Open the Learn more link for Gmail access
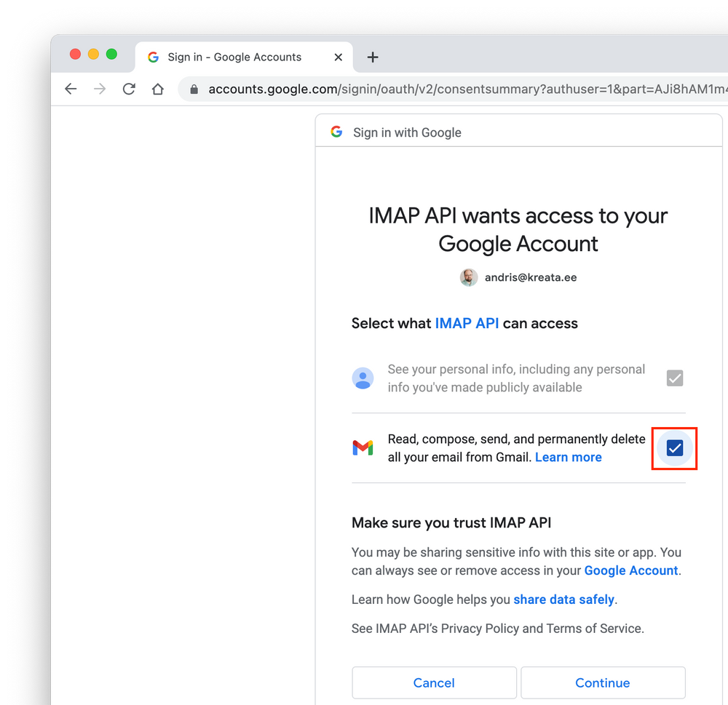 568,457
